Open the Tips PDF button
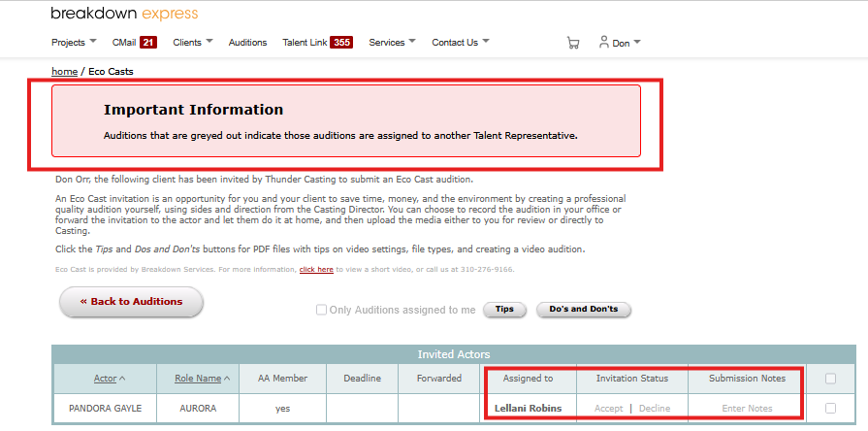 click(504, 310)
